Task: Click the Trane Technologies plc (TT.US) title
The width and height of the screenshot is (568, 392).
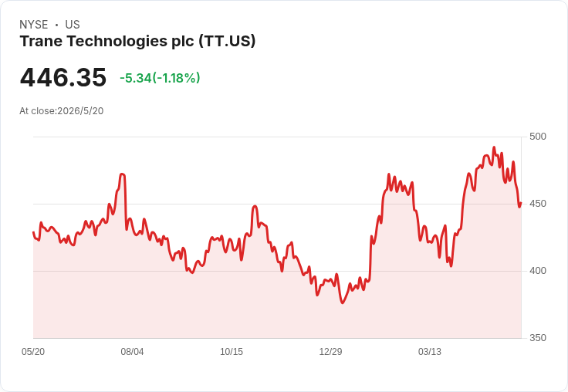Action: point(137,42)
